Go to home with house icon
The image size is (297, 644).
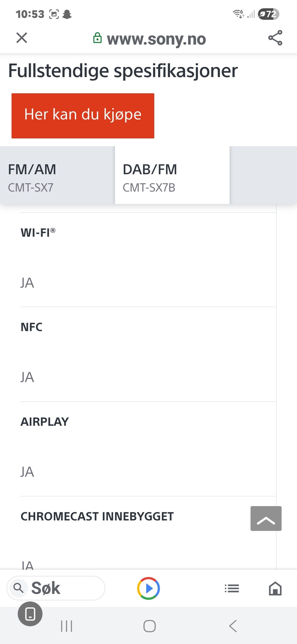tap(275, 588)
